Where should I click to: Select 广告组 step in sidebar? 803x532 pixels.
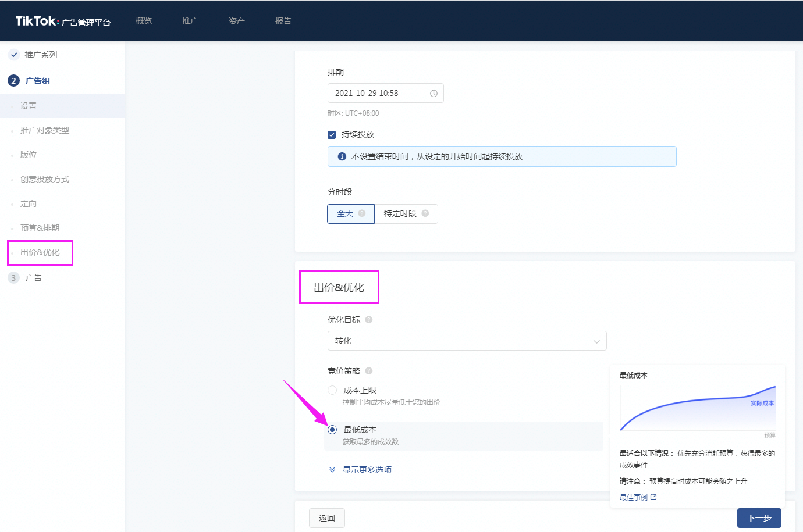tap(38, 81)
